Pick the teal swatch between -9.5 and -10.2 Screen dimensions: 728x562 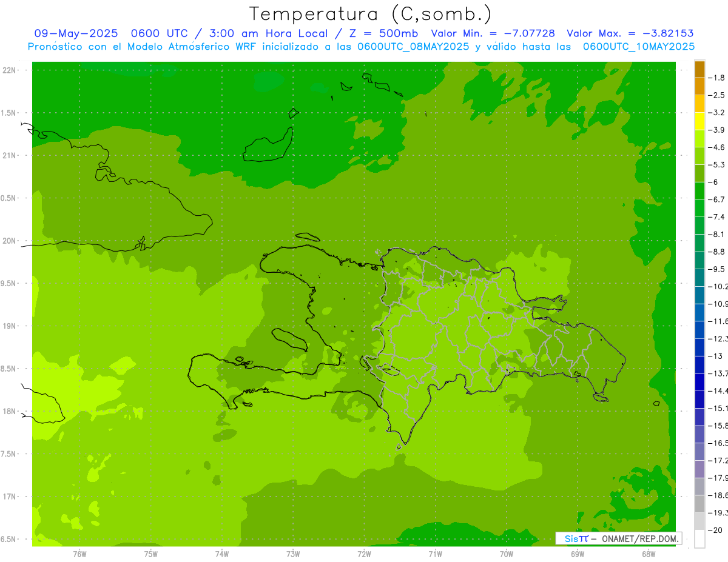[x=699, y=277]
